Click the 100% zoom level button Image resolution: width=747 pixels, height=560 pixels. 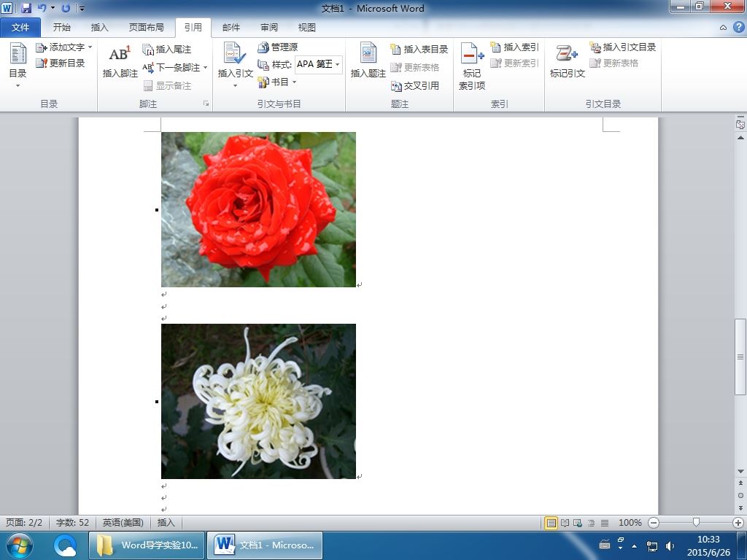click(630, 522)
